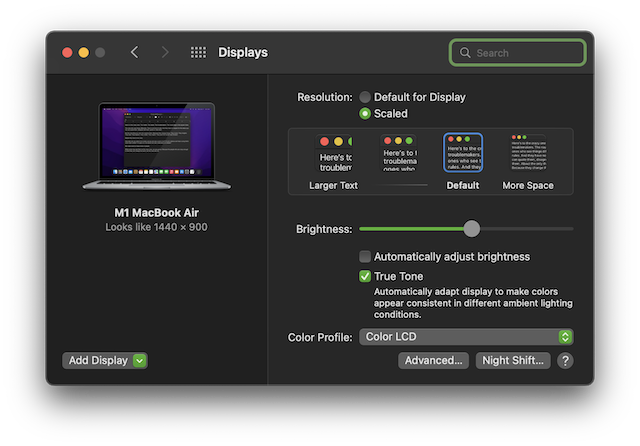Image resolution: width=640 pixels, height=446 pixels.
Task: Enable Automatically adjust brightness checkbox
Action: tap(365, 257)
